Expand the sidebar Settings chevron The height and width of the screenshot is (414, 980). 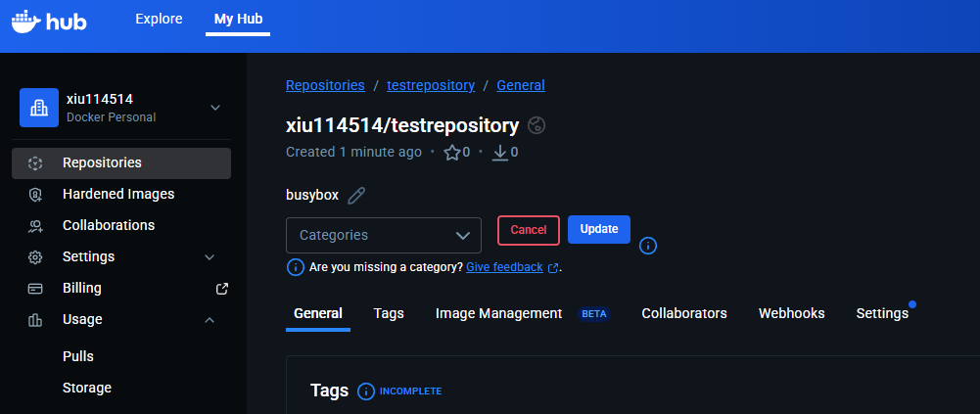pyautogui.click(x=210, y=257)
